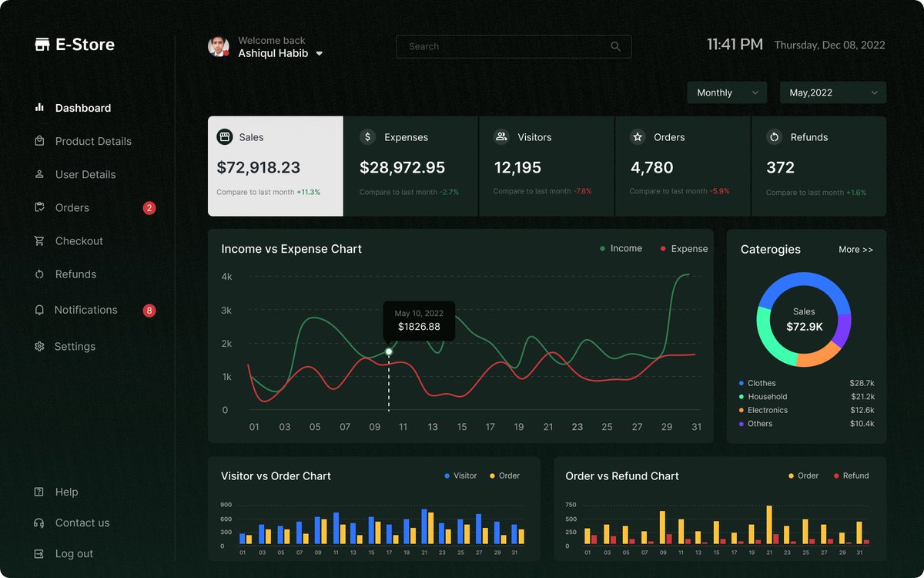Click the Household green color dot
This screenshot has width=924, height=578.
pyautogui.click(x=742, y=397)
